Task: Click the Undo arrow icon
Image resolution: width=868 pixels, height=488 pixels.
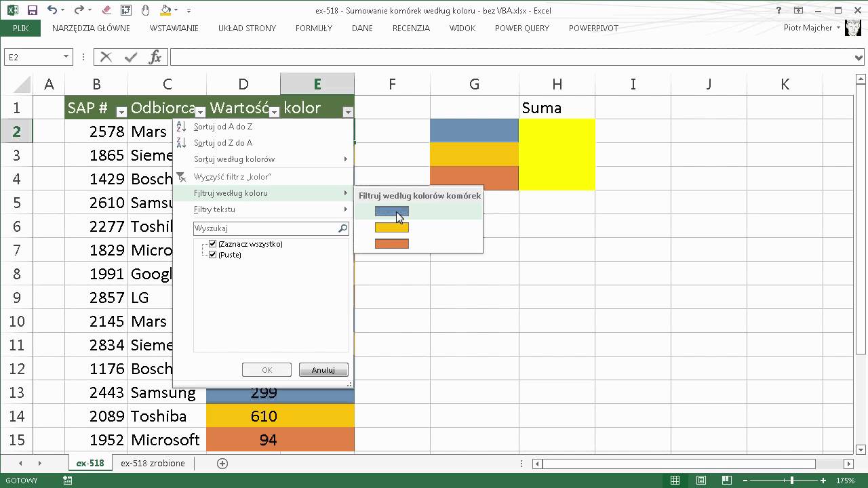Action: (x=52, y=10)
